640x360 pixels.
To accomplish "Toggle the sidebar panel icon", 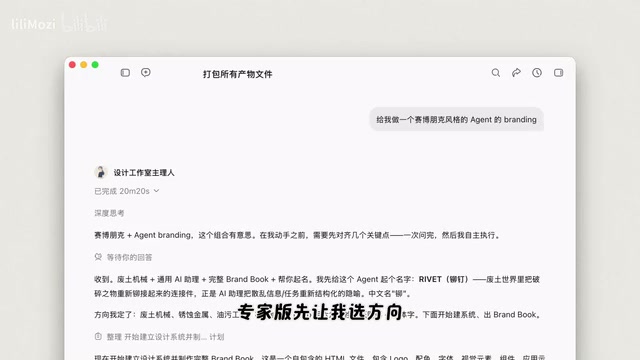I will coord(125,73).
